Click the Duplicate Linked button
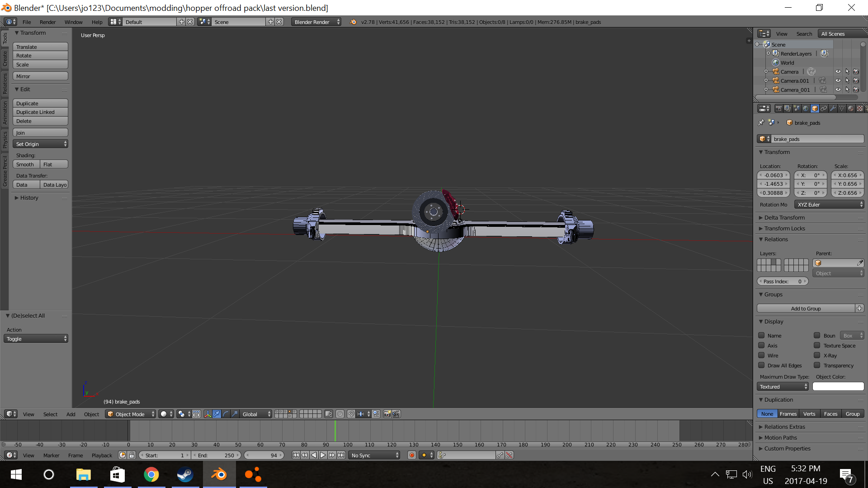 pyautogui.click(x=40, y=112)
